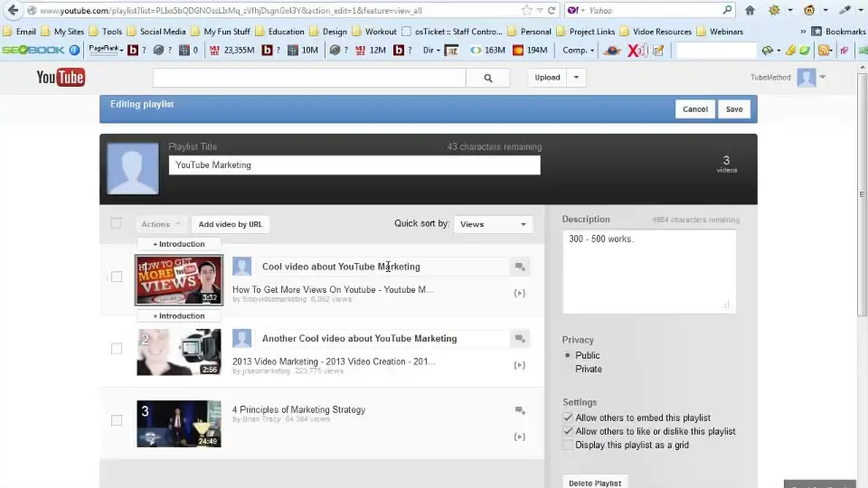Click the browser back arrow button
868x488 pixels.
14,10
